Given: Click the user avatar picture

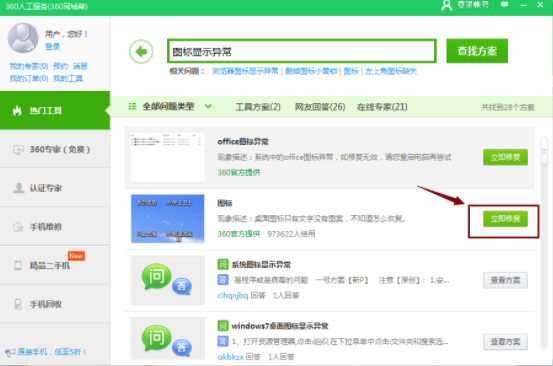Looking at the screenshot, I should click(x=23, y=38).
